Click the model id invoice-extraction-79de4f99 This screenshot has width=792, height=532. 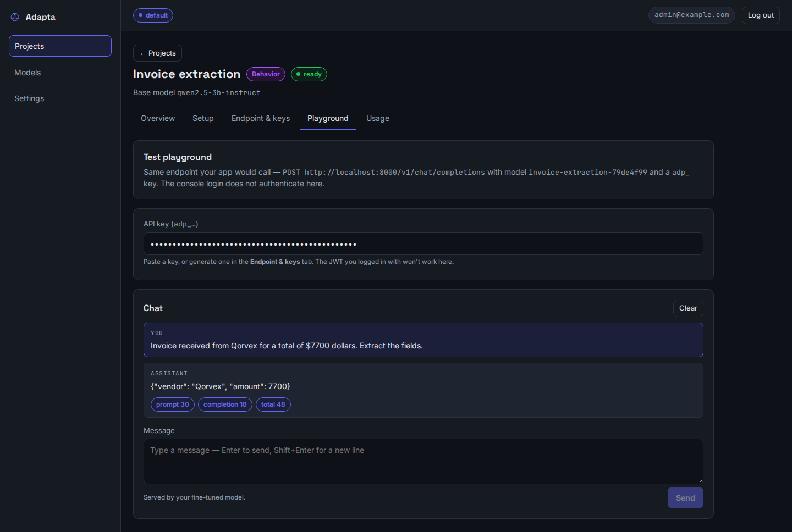coord(588,173)
